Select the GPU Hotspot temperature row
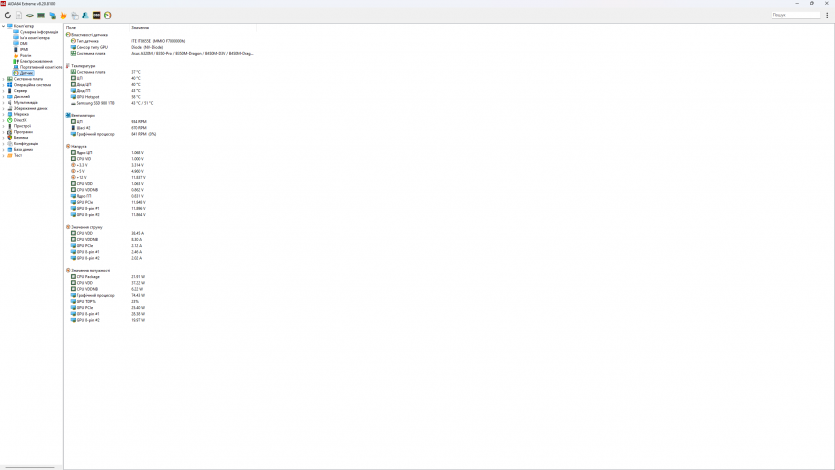The height and width of the screenshot is (470, 835). coord(90,97)
